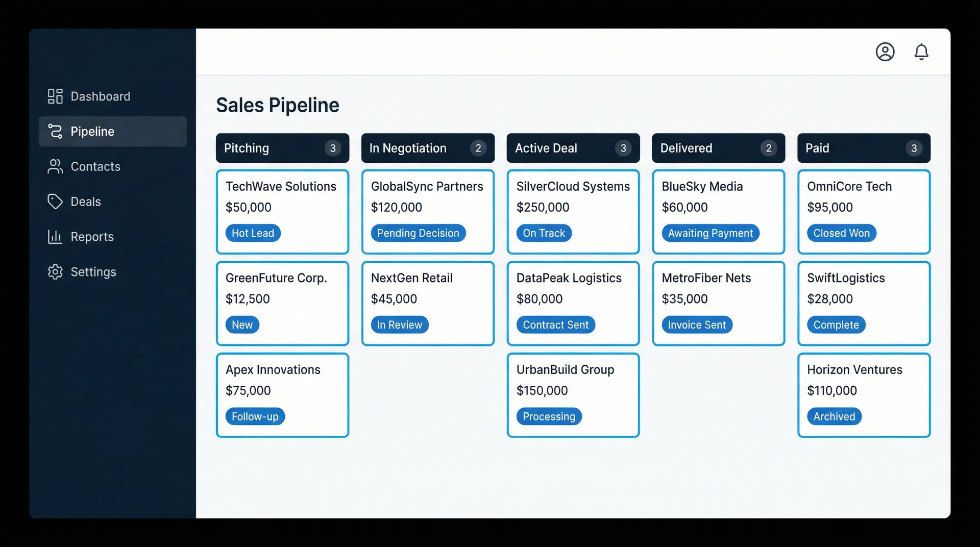Viewport: 980px width, 547px height.
Task: Select the Dashboard icon in the sidebar
Action: click(x=55, y=96)
